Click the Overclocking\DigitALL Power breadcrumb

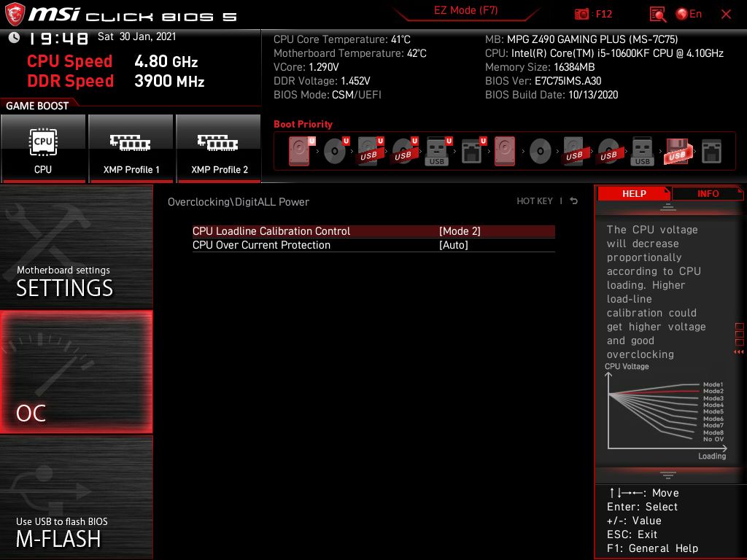click(239, 202)
